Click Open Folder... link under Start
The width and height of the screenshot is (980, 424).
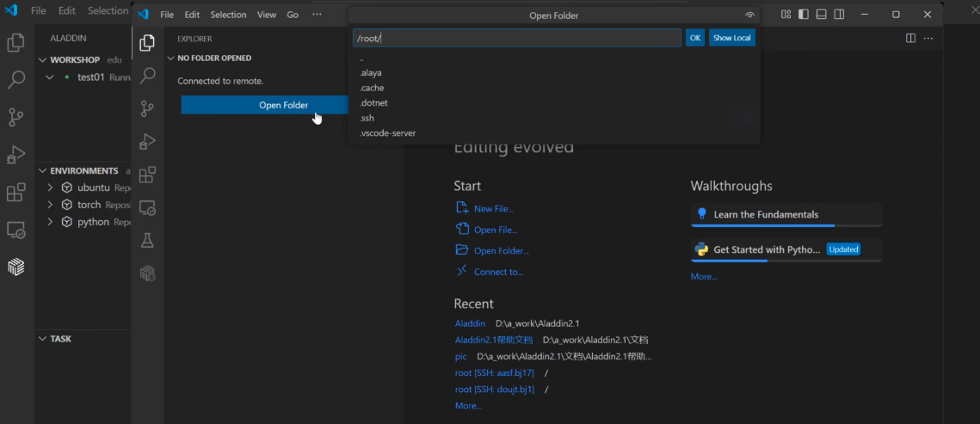click(502, 251)
